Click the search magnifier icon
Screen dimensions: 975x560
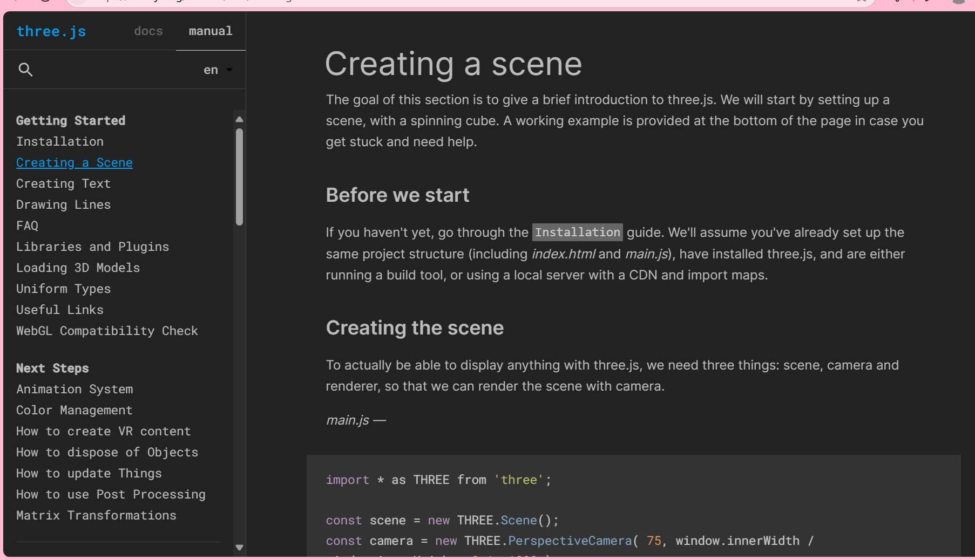pyautogui.click(x=25, y=70)
